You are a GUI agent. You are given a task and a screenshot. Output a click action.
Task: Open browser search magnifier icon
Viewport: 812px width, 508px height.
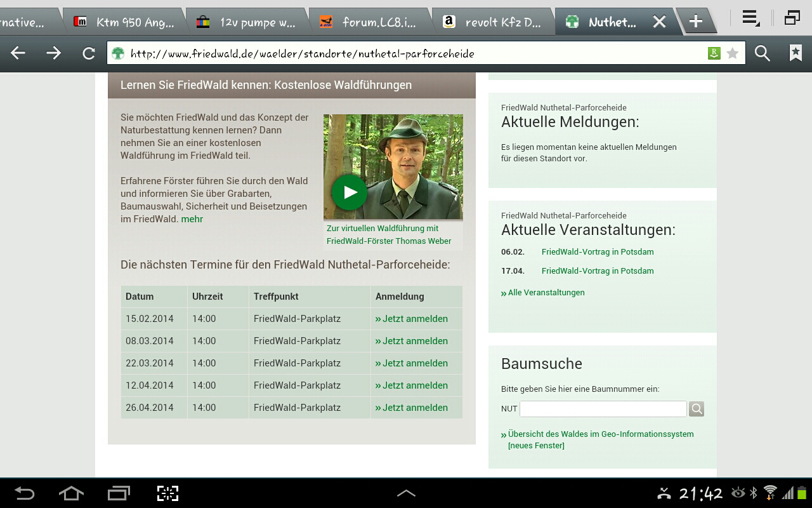[762, 53]
